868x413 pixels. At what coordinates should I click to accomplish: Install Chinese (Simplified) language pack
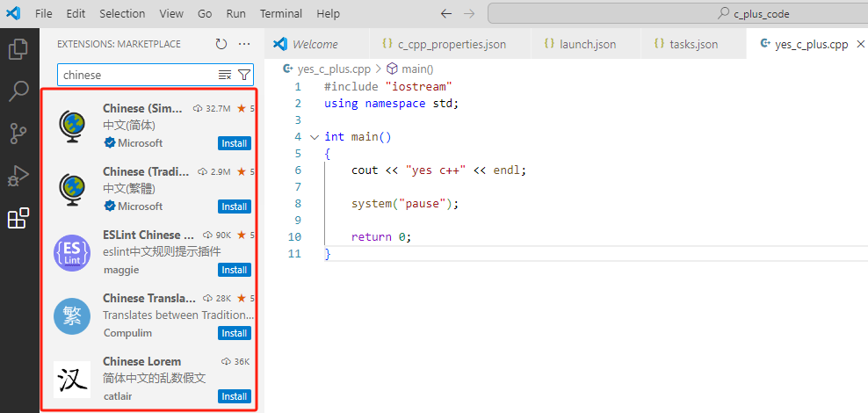coord(235,143)
